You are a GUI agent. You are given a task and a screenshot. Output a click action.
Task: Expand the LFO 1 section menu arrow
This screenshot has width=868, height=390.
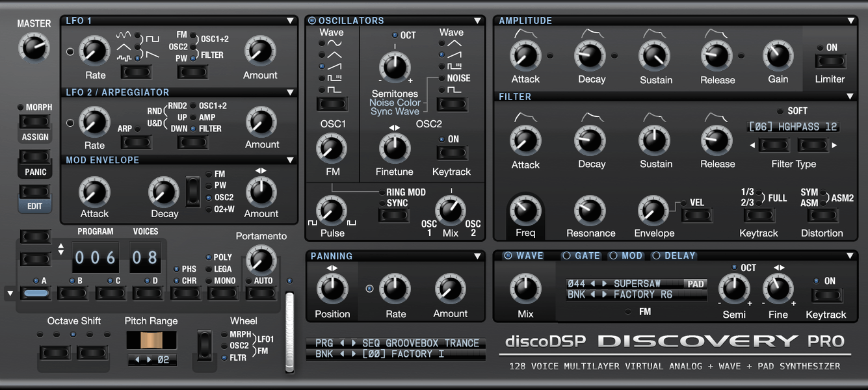(290, 21)
